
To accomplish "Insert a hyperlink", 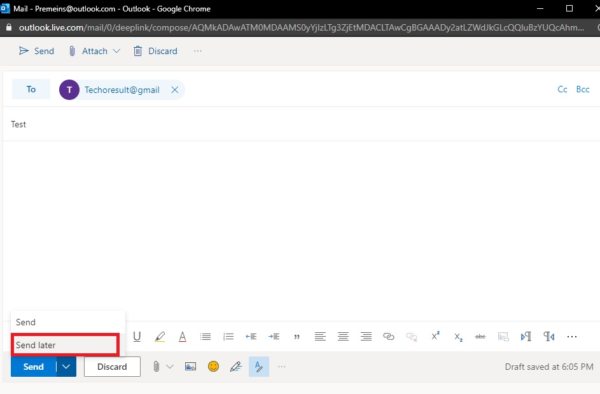I will pos(388,337).
